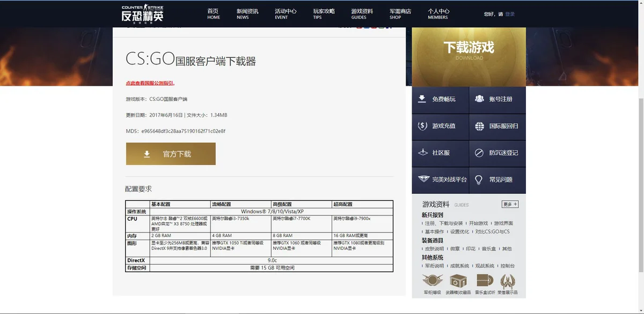Open 控制台 link under 其他系统

pos(508,266)
